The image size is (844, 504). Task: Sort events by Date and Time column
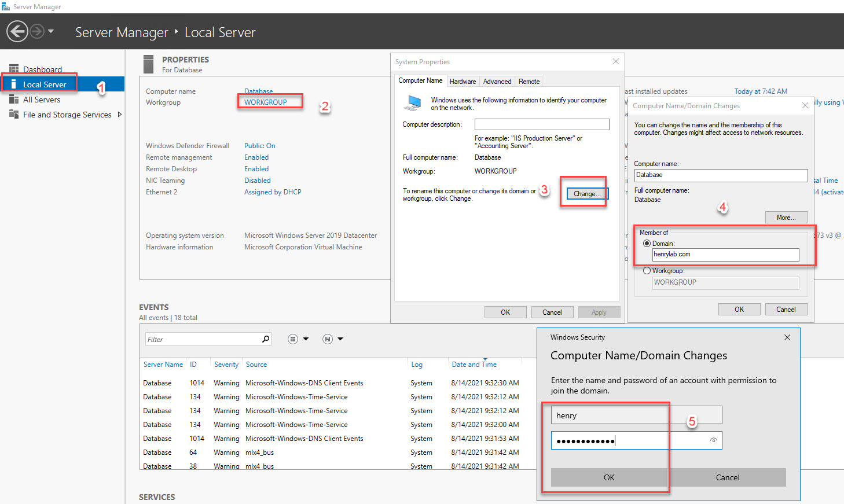coord(474,365)
